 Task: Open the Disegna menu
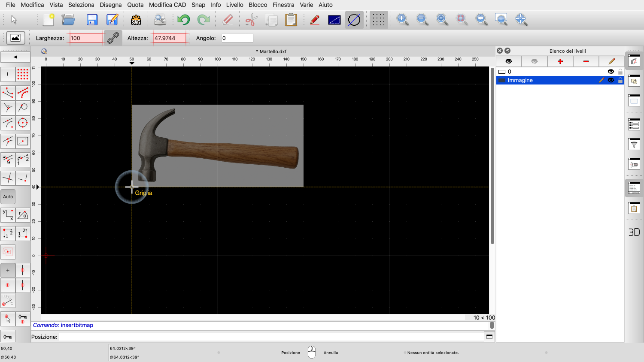110,5
